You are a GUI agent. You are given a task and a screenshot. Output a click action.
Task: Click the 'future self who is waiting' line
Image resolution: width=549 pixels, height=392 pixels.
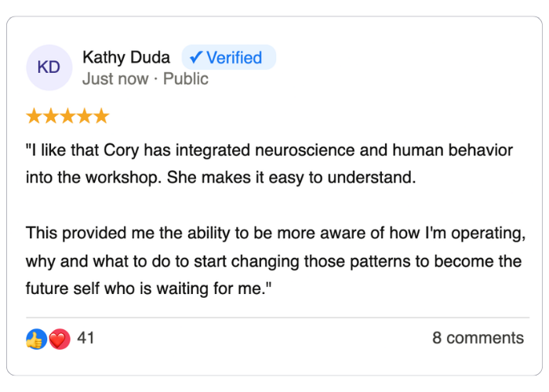(x=148, y=289)
